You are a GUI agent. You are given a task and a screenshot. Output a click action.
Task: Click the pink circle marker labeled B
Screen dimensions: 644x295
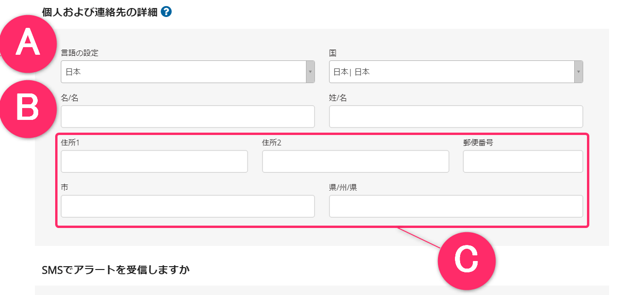(27, 109)
